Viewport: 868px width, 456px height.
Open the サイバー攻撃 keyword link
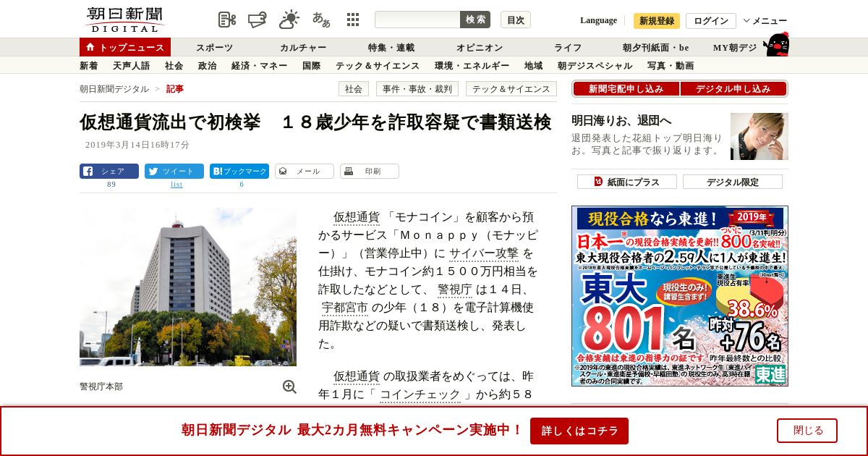click(484, 253)
